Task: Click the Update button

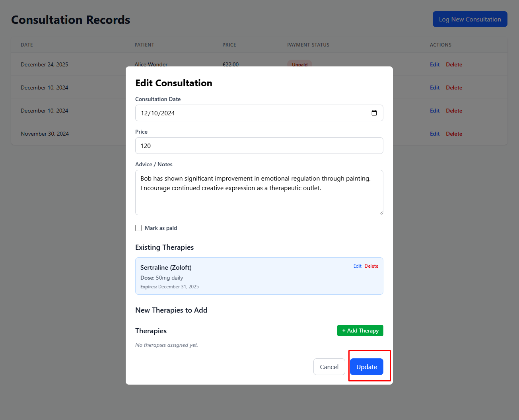Action: click(366, 367)
